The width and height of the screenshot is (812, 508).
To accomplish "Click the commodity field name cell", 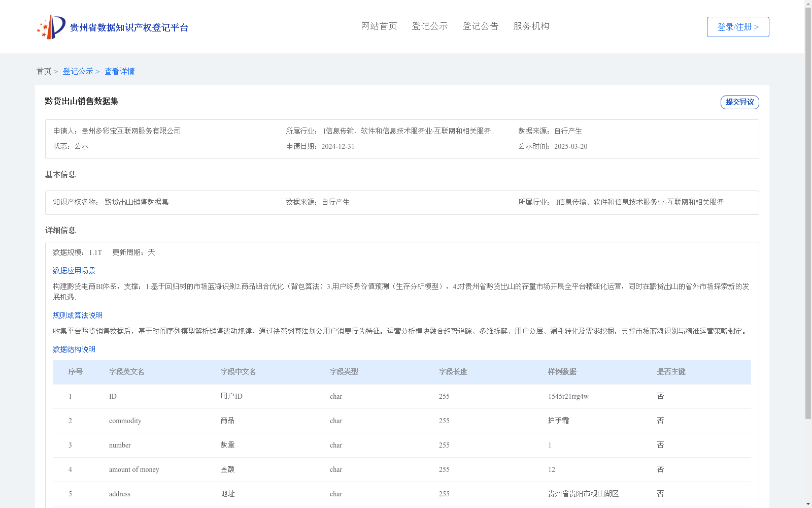I will [125, 421].
